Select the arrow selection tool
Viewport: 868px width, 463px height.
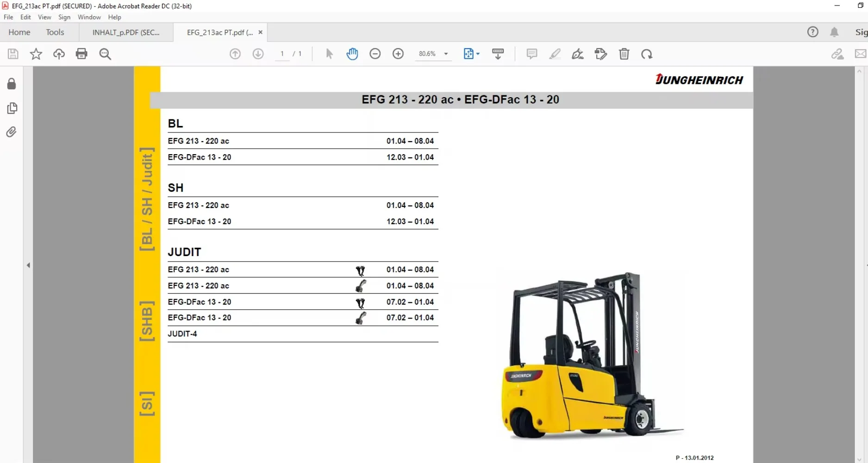pos(329,54)
